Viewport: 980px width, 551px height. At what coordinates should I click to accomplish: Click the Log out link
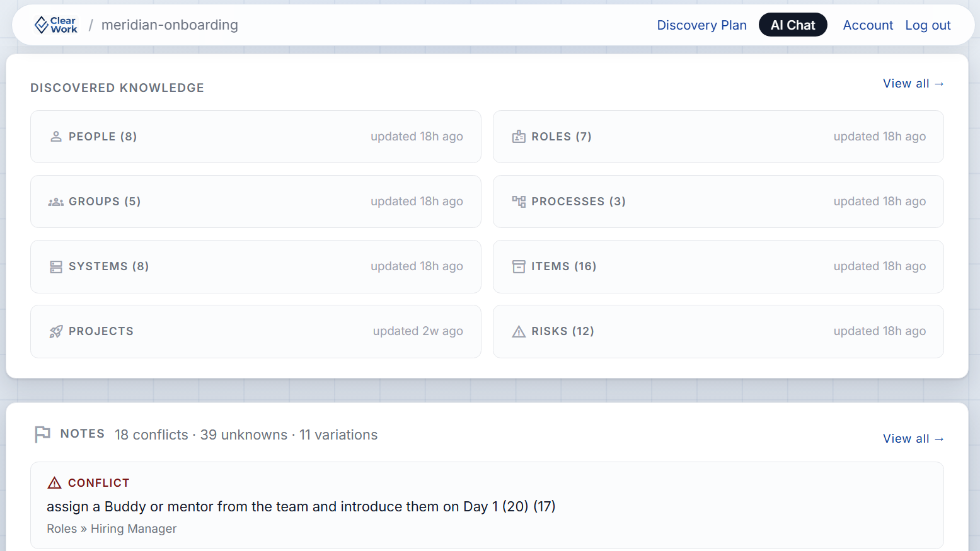pyautogui.click(x=928, y=25)
